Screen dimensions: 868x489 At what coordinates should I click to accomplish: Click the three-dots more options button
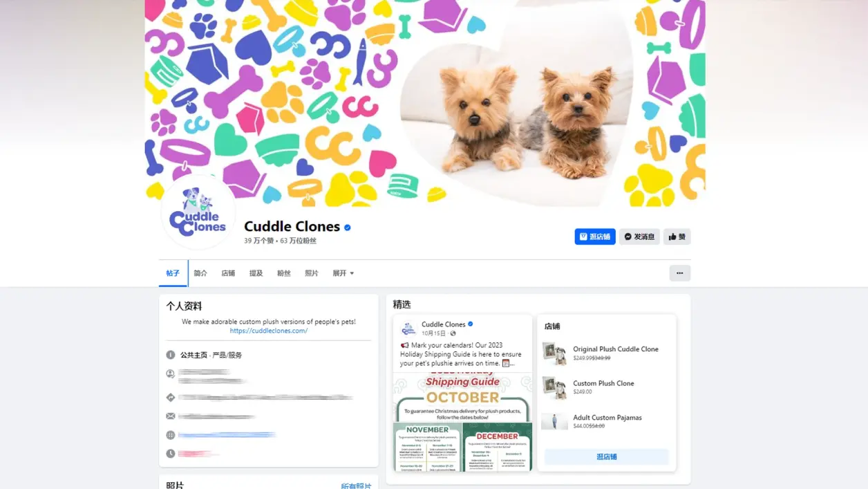click(x=679, y=273)
